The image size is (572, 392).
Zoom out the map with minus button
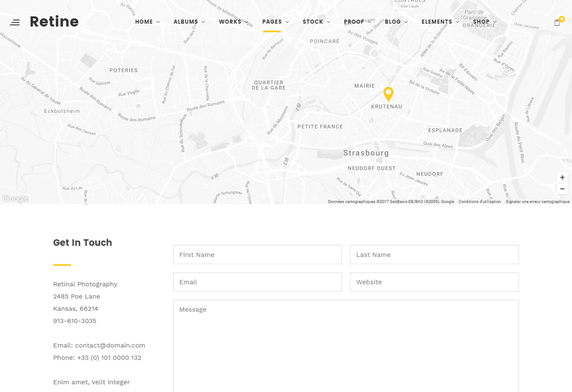562,189
